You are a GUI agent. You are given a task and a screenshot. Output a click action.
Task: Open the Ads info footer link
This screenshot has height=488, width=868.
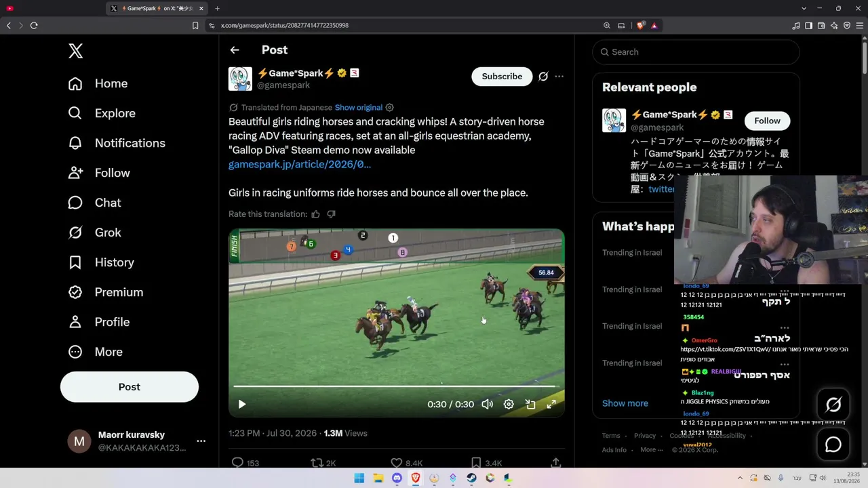[614, 450]
